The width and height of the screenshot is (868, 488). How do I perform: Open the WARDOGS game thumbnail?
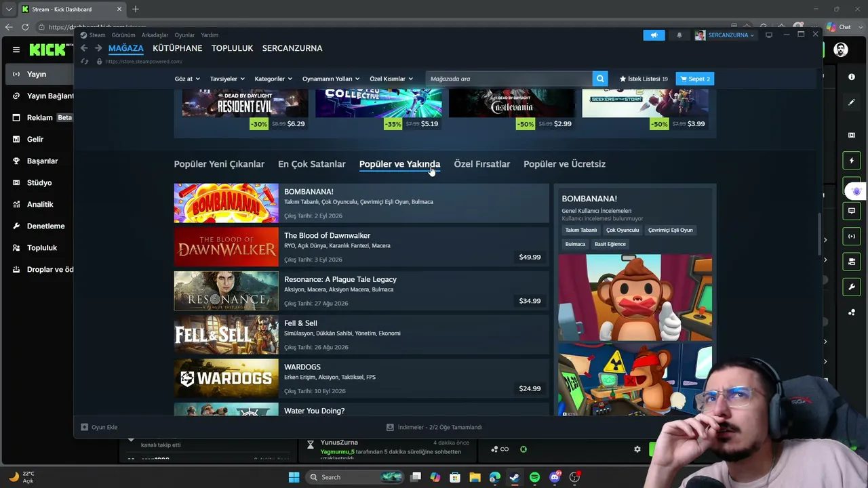click(226, 378)
